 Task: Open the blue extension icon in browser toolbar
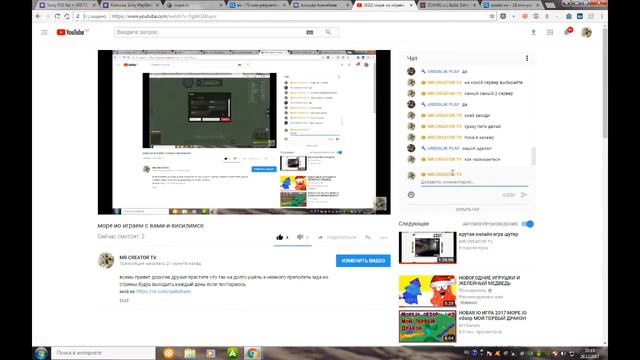coord(580,16)
